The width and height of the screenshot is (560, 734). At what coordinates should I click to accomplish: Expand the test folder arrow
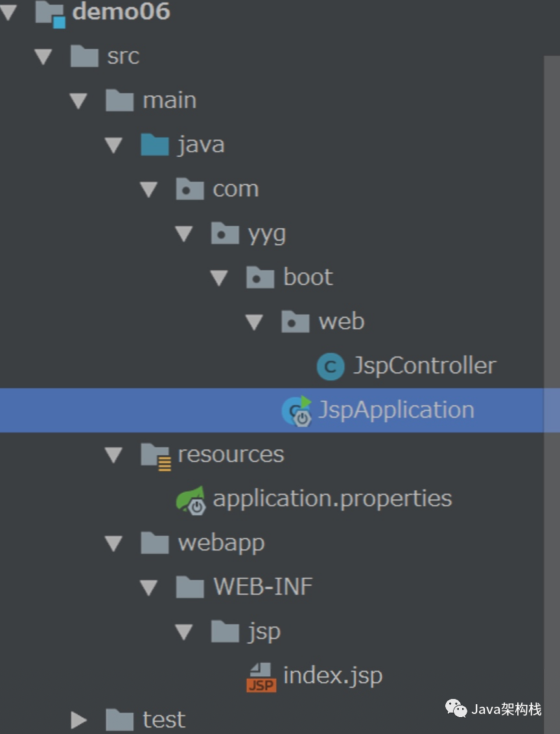click(79, 720)
